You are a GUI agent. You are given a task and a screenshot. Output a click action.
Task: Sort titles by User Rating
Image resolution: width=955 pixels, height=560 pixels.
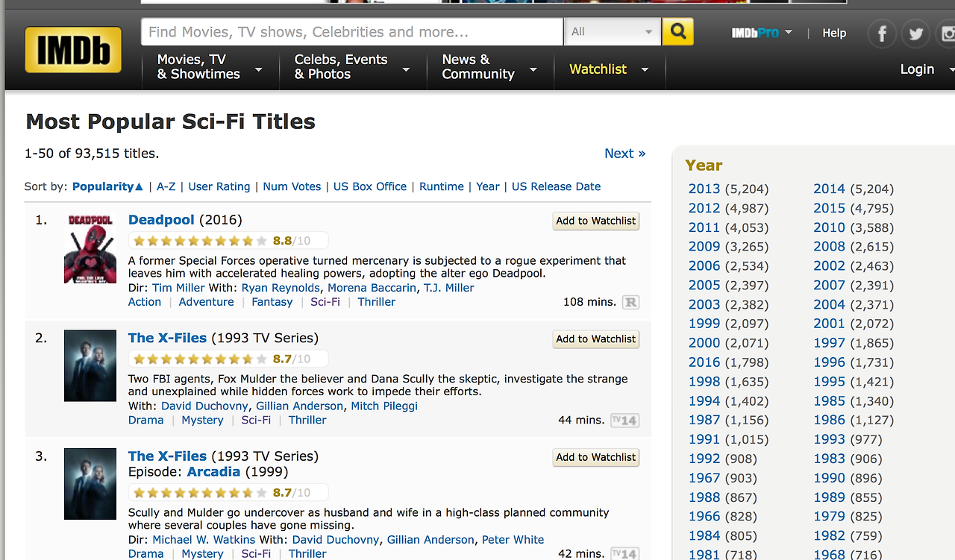pos(219,186)
